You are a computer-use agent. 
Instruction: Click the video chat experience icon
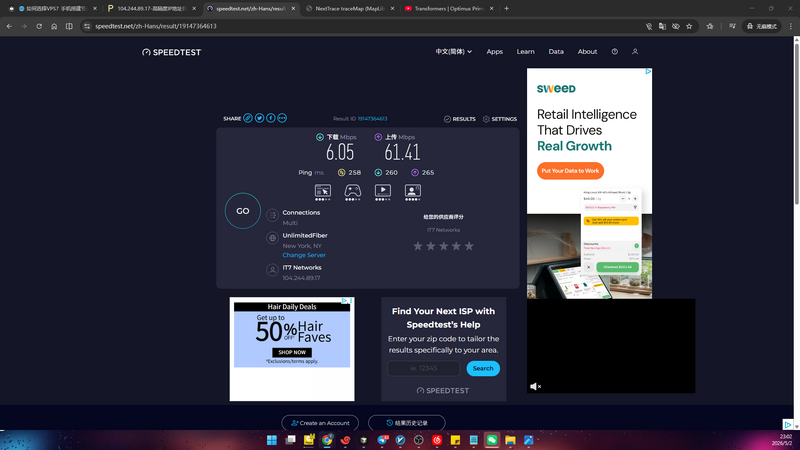(x=413, y=191)
